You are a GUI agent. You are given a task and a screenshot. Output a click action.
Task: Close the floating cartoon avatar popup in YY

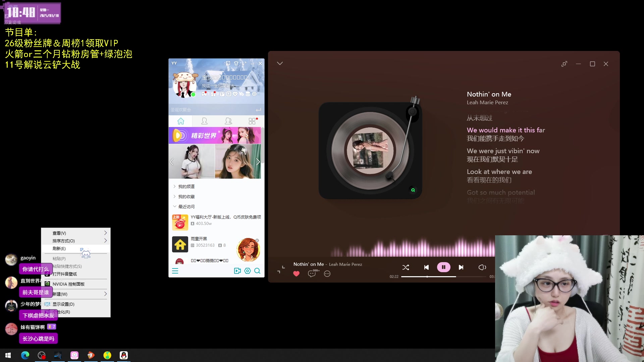[x=257, y=241]
